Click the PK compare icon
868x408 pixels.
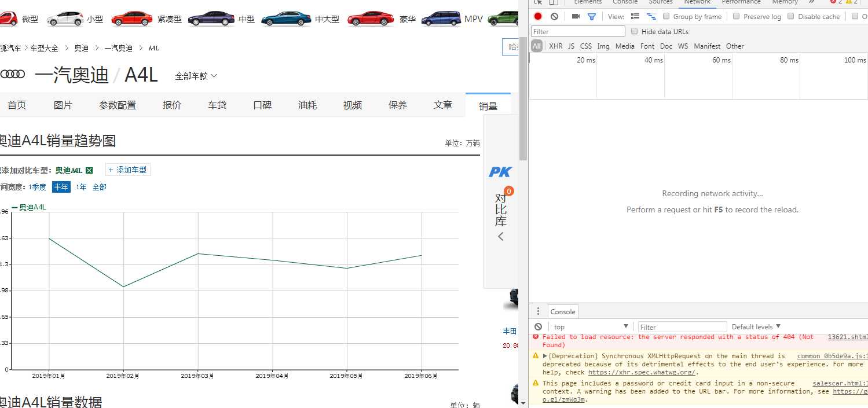500,172
